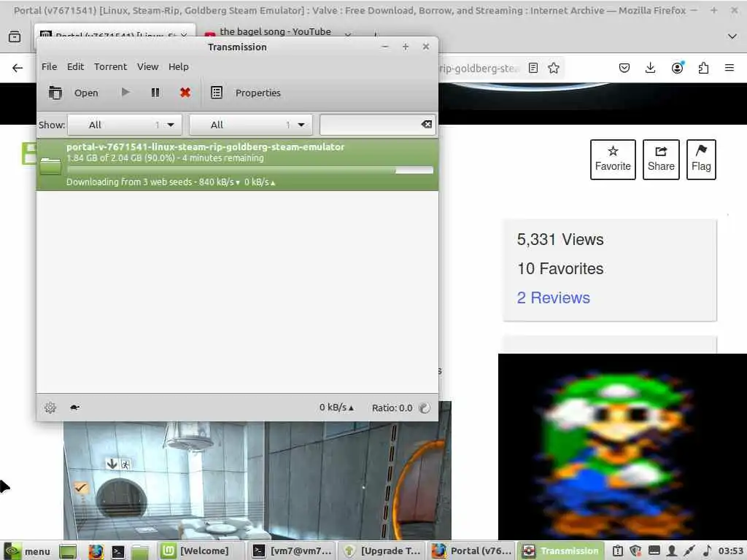Launch terminal from the panel launcher

118,551
